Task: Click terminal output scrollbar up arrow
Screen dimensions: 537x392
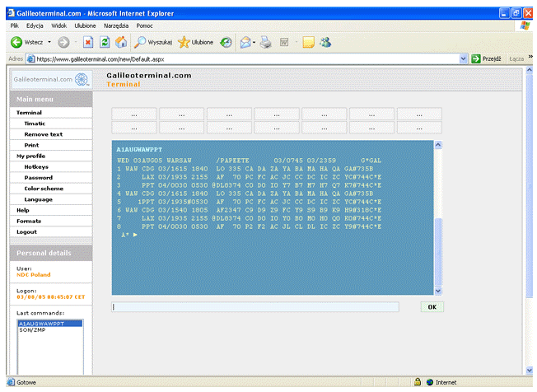Action: click(438, 145)
